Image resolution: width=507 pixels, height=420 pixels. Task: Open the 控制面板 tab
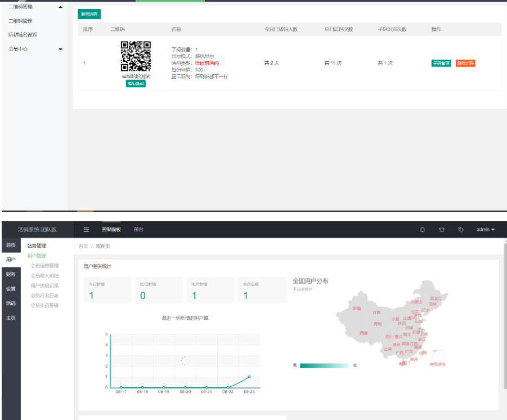click(111, 230)
